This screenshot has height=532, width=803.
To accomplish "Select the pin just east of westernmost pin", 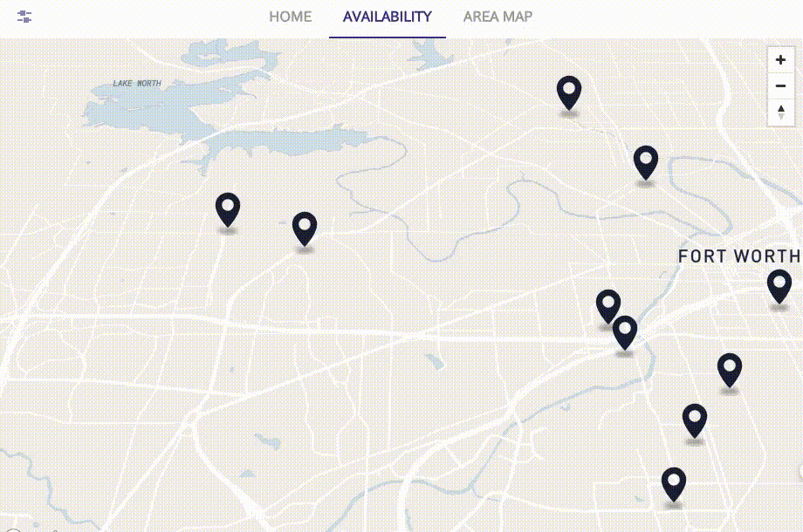I will (304, 228).
